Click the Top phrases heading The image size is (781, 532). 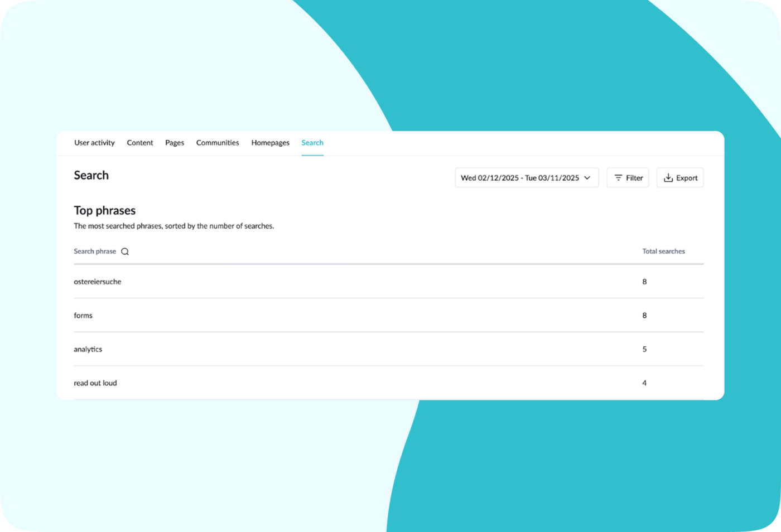(x=105, y=210)
